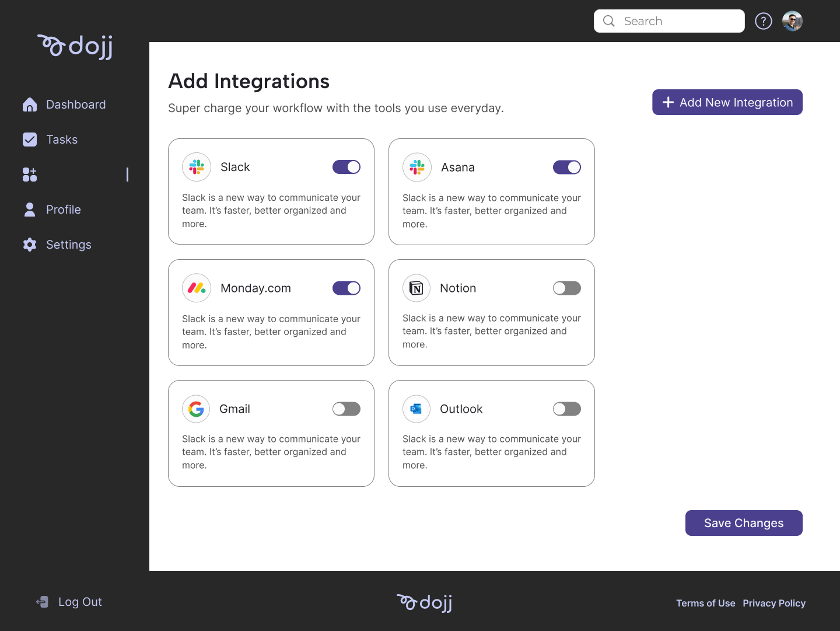840x631 pixels.
Task: Click the Log Out label
Action: pyautogui.click(x=80, y=602)
